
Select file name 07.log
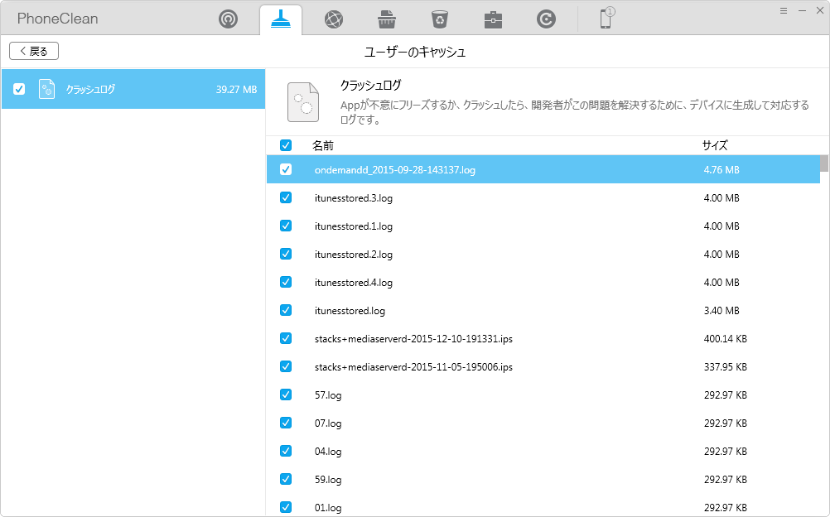click(x=328, y=423)
